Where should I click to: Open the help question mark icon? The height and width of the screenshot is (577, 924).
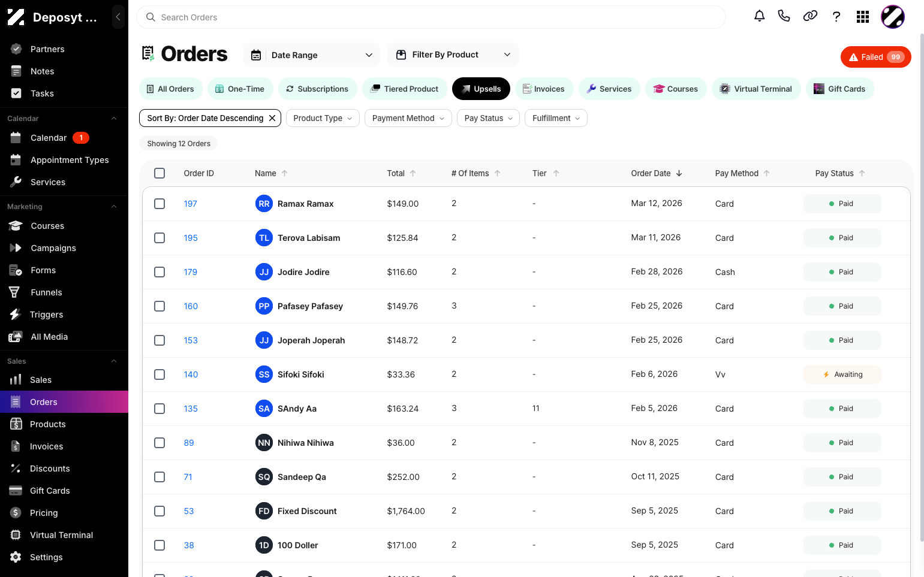(836, 17)
